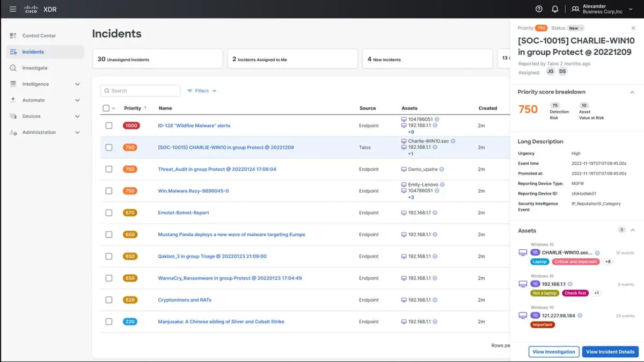Image resolution: width=644 pixels, height=362 pixels.
Task: Select the Cryptominers and RATs checkbox
Action: pos(109,300)
